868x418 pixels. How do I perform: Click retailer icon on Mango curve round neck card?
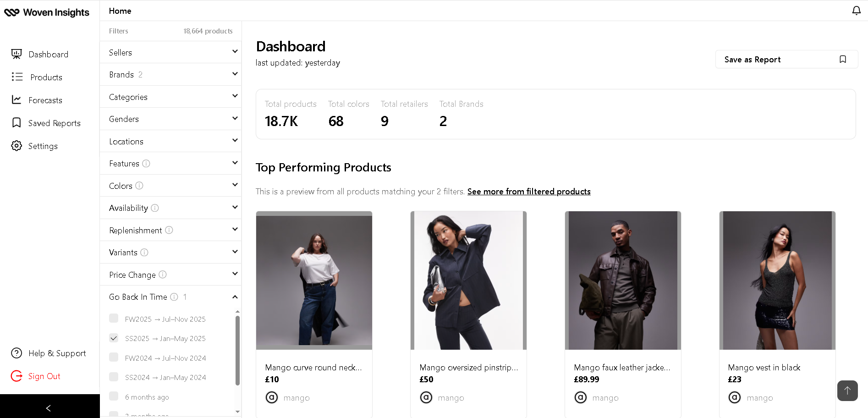click(x=272, y=397)
